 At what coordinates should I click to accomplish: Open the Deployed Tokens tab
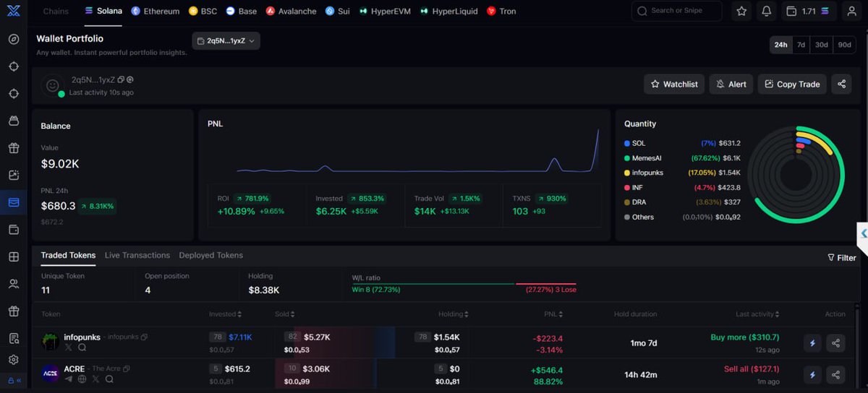[x=211, y=255]
